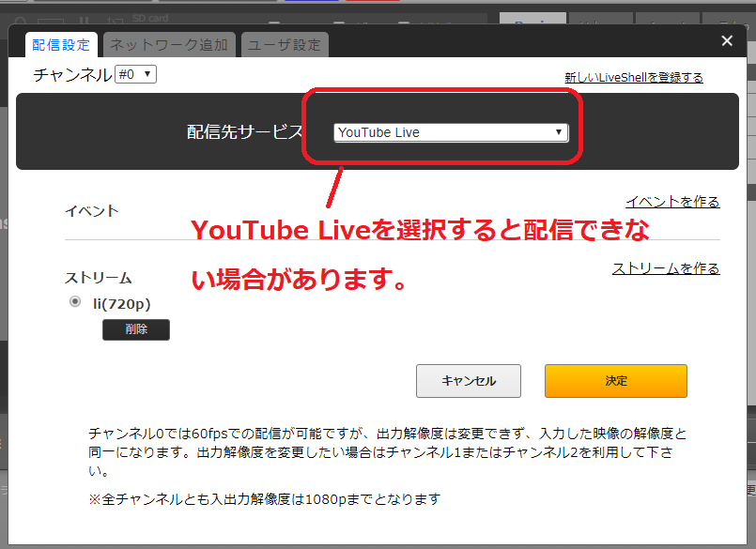
Task: Click the 配信先サービス label
Action: [x=245, y=131]
